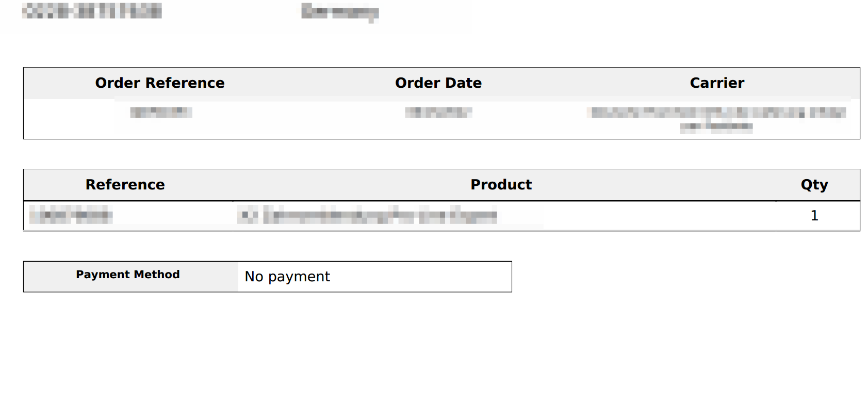Click the quantity value 1
The height and width of the screenshot is (415, 868).
click(814, 215)
